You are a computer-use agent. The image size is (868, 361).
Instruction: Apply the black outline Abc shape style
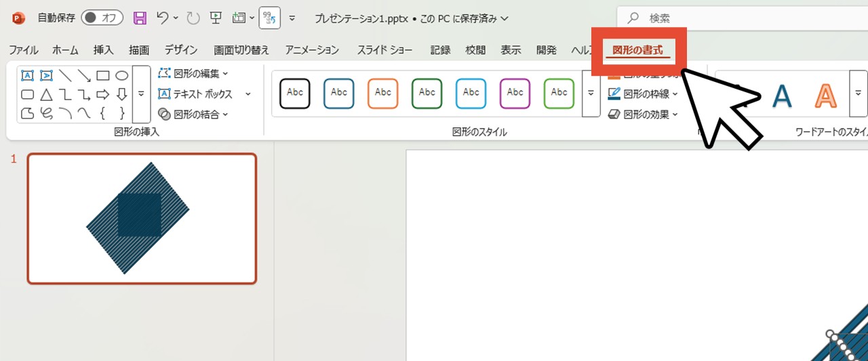tap(295, 93)
